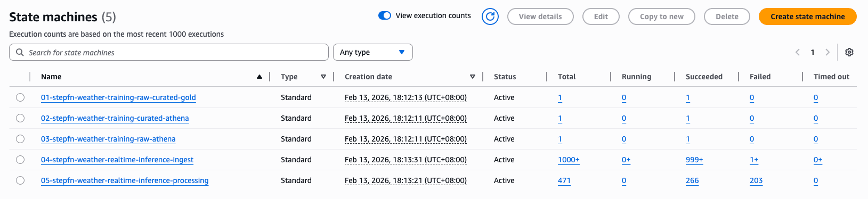Image resolution: width=868 pixels, height=199 pixels.
Task: Click the Copy to new button
Action: pos(662,16)
